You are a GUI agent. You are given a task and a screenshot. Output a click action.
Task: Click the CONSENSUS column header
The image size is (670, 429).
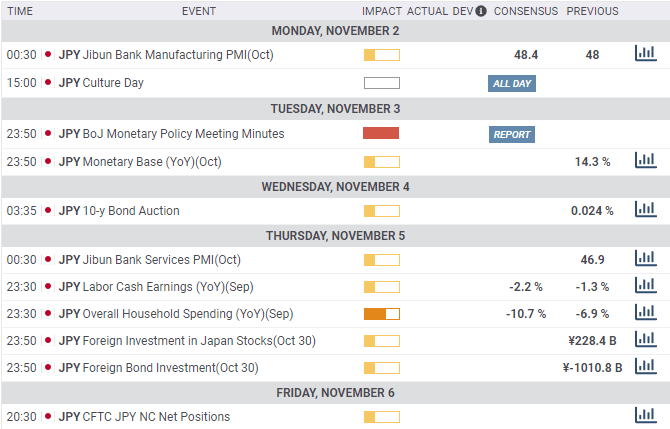[x=526, y=11]
